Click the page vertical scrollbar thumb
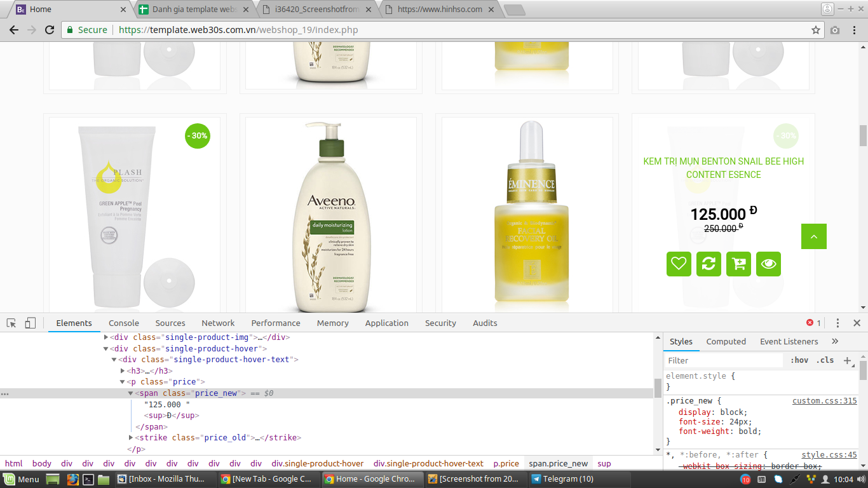Viewport: 868px width, 488px height. [863, 135]
